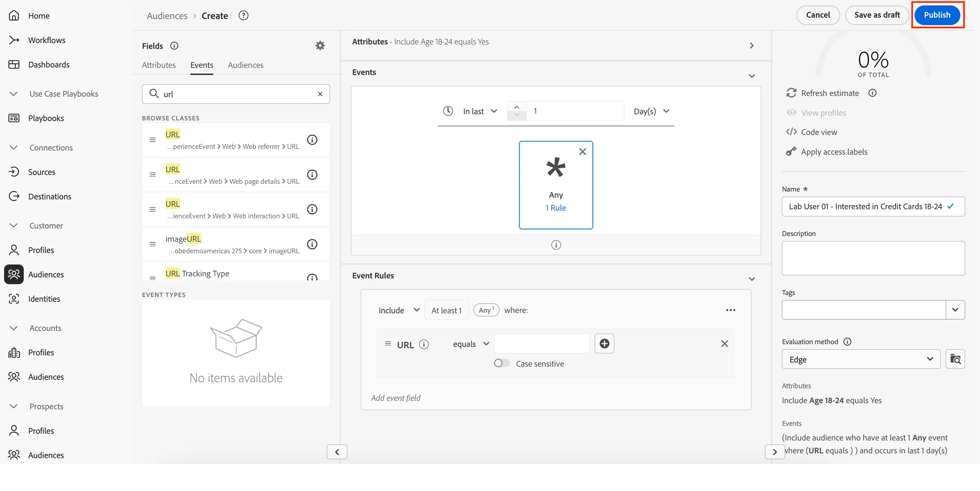Viewport: 980px width, 491px height.
Task: Open Profiles under Accounts section
Action: (x=41, y=352)
